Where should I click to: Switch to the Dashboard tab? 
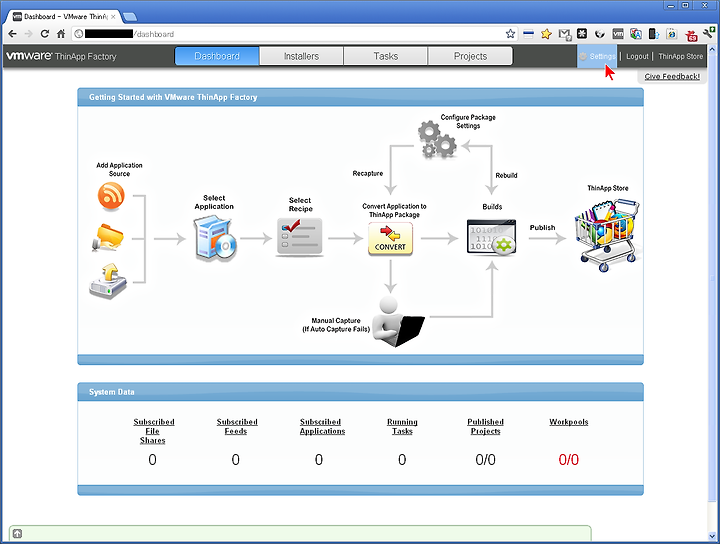tap(217, 56)
